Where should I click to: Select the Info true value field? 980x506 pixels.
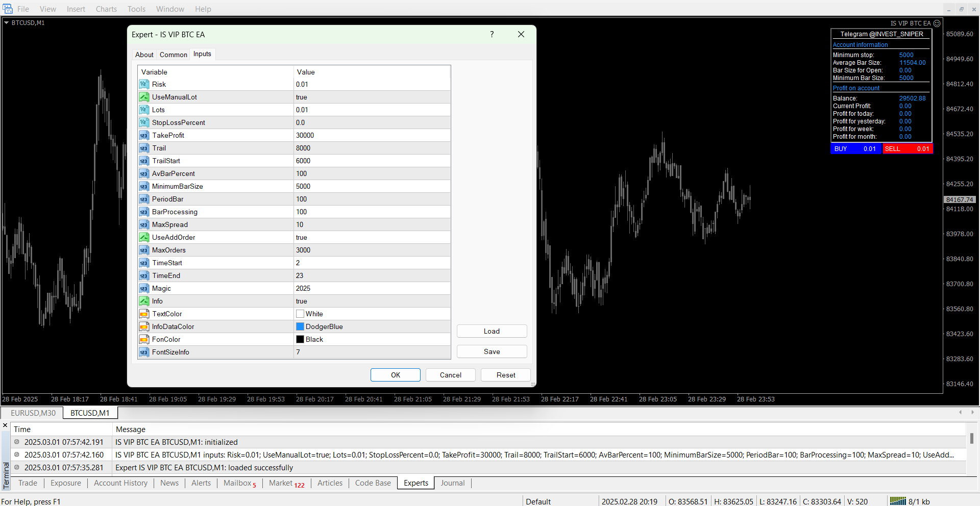click(x=372, y=301)
